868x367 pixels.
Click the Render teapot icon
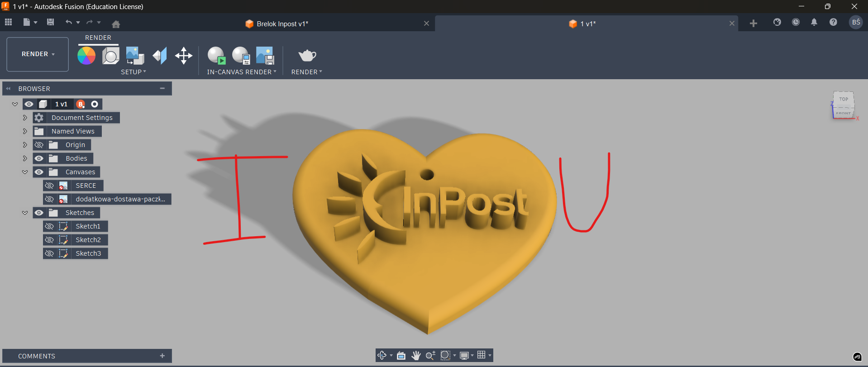coord(307,56)
